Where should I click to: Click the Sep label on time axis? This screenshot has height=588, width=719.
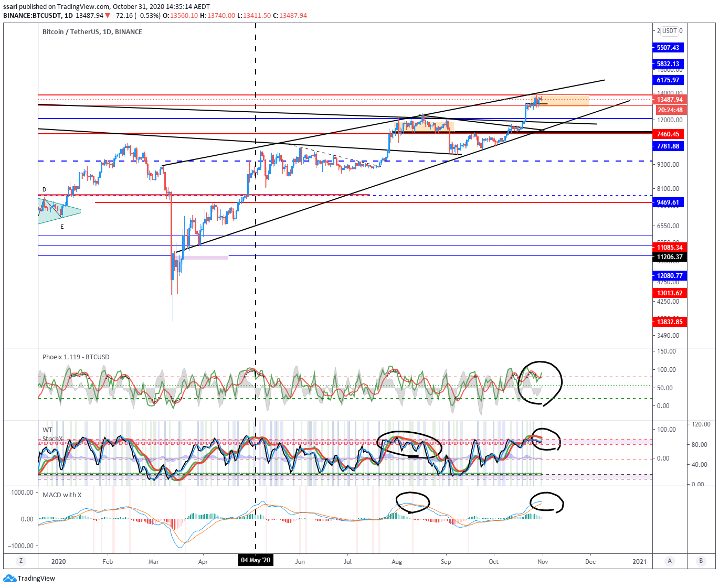click(x=446, y=561)
